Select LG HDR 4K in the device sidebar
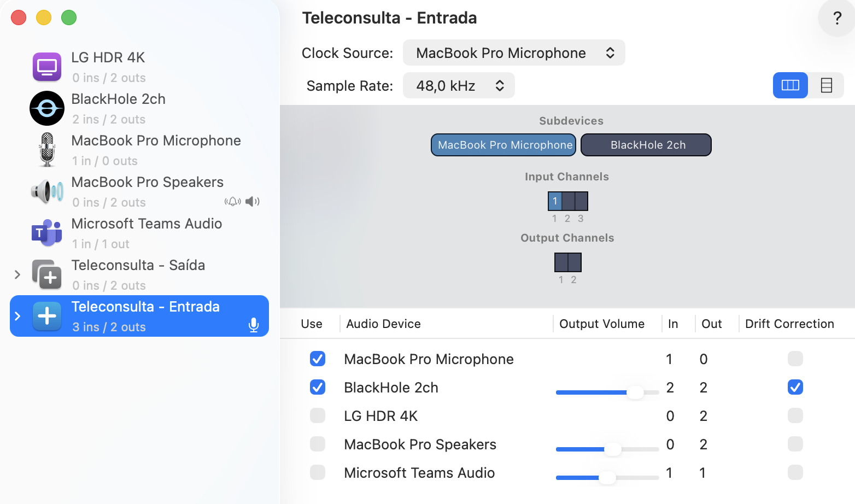 click(139, 67)
